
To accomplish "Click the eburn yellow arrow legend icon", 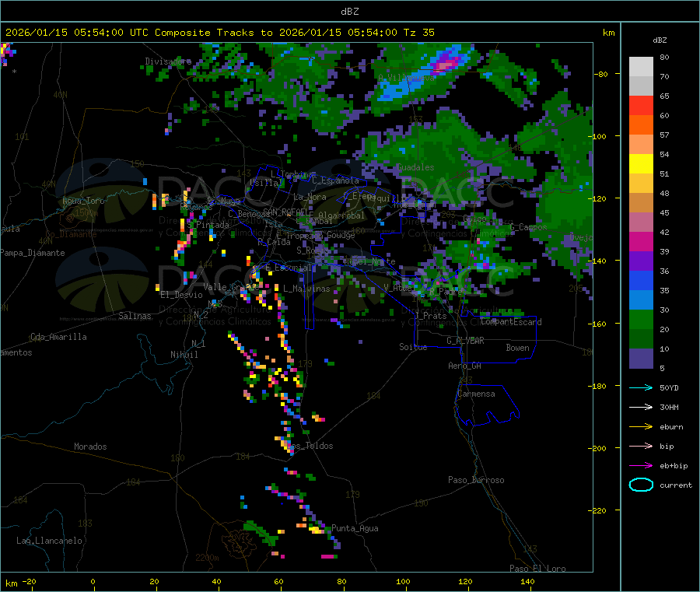I will click(641, 427).
